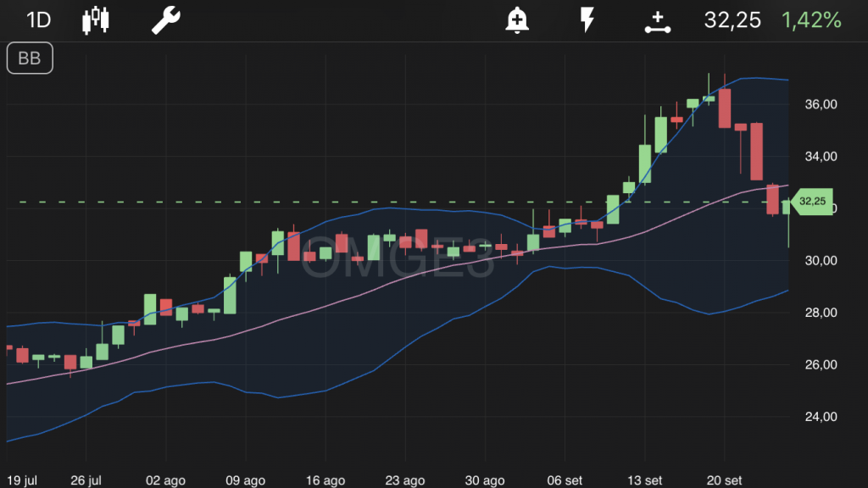Tap the BB Bollinger Bands indicator button
The width and height of the screenshot is (868, 488).
coord(30,58)
